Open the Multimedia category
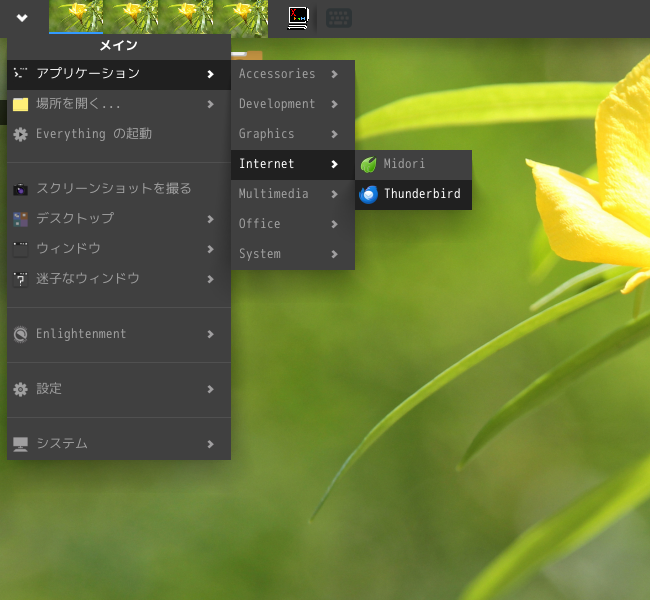Screen dimensions: 650x600 click(x=293, y=194)
